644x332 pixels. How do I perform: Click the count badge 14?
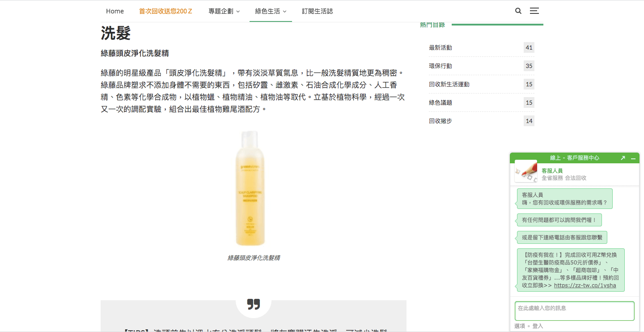(529, 121)
